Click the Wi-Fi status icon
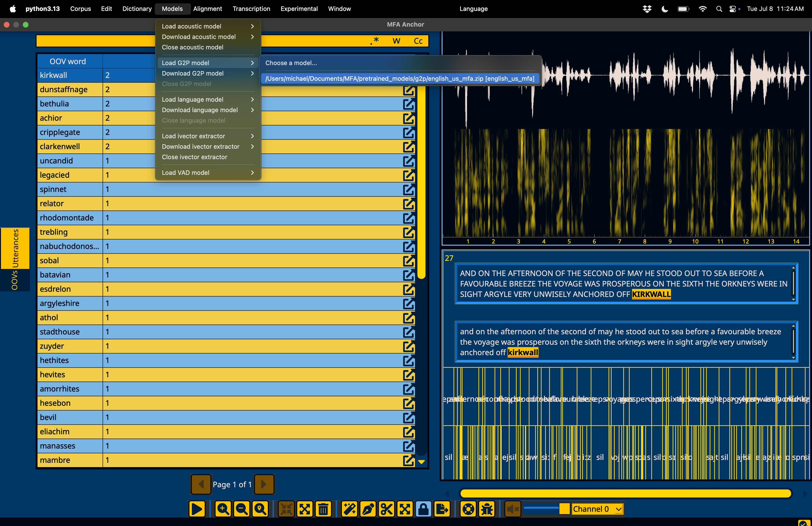Screen dimensions: 812x526 (703, 9)
